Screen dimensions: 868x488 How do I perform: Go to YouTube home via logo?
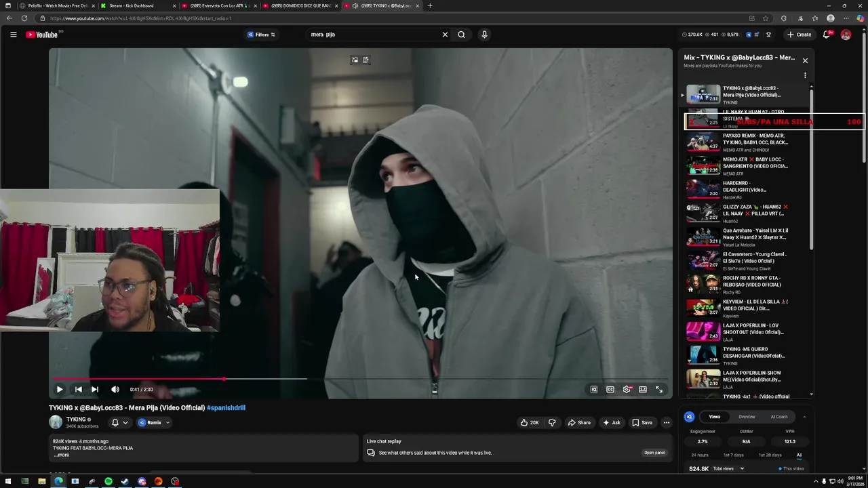[42, 35]
